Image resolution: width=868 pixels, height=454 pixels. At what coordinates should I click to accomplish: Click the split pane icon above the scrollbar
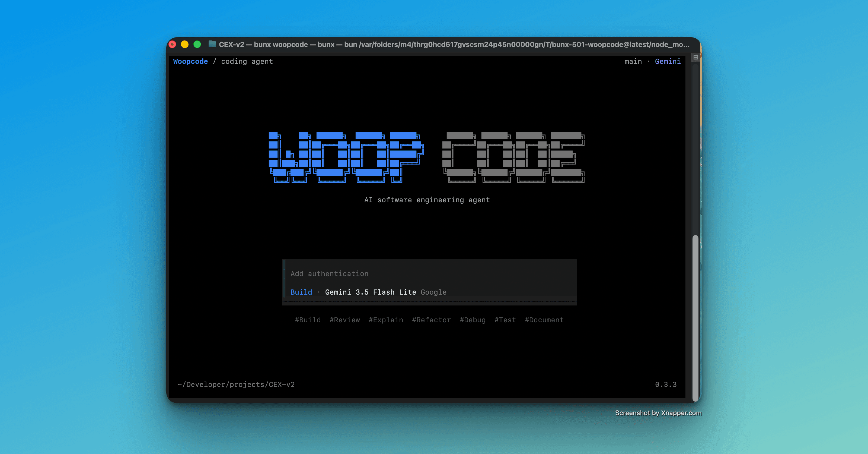click(x=695, y=57)
